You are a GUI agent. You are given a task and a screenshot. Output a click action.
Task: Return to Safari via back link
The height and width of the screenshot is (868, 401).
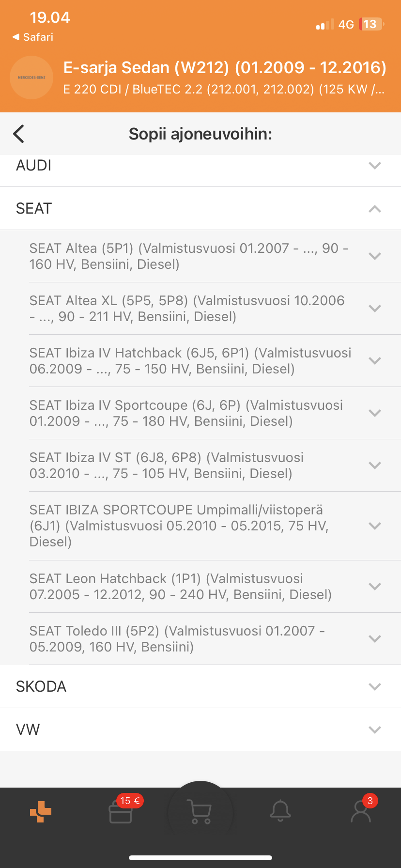(x=33, y=37)
